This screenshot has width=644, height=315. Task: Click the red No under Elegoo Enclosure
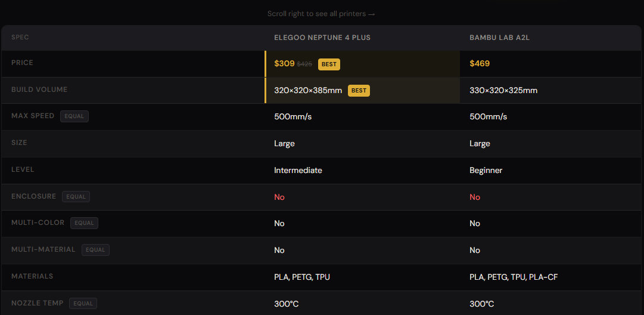(x=279, y=197)
